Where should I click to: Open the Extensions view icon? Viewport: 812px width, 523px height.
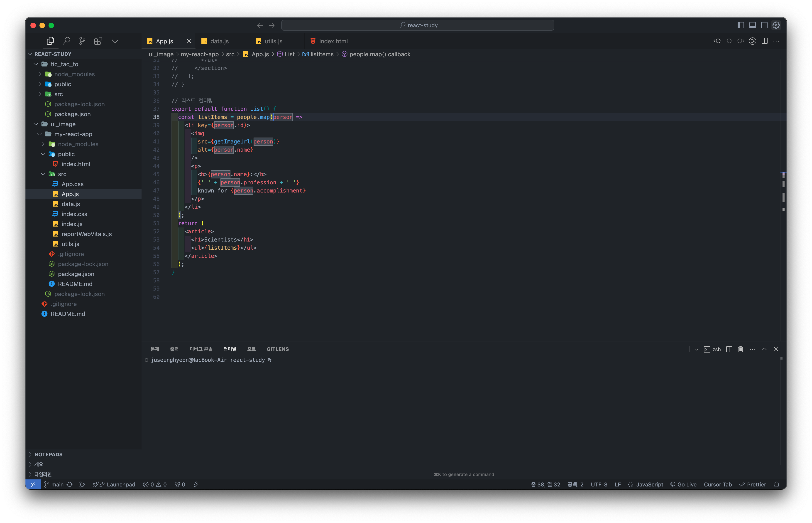pyautogui.click(x=98, y=41)
